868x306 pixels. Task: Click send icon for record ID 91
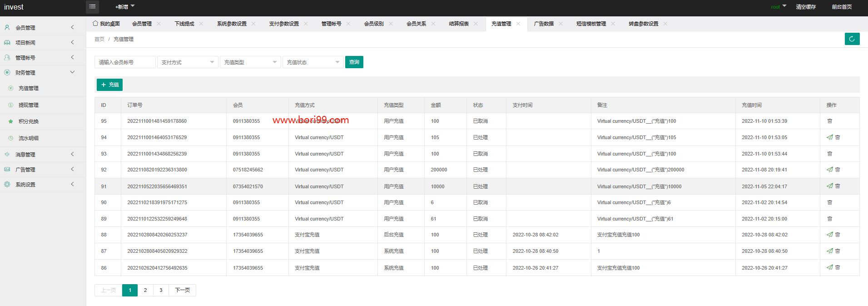[829, 186]
